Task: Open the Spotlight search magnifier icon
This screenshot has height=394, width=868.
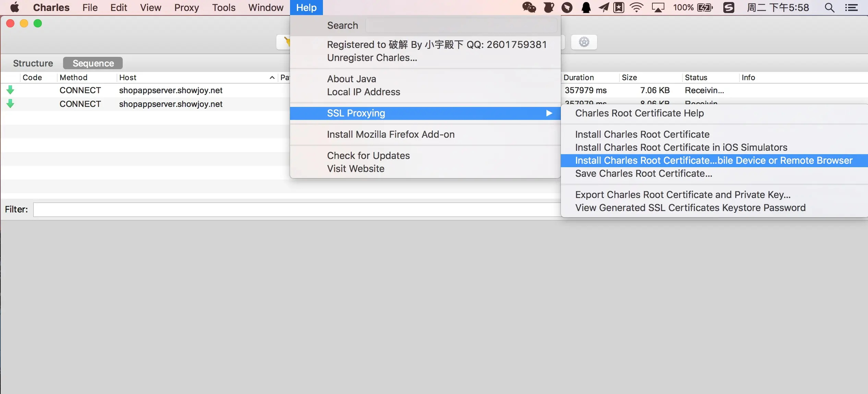Action: coord(829,7)
